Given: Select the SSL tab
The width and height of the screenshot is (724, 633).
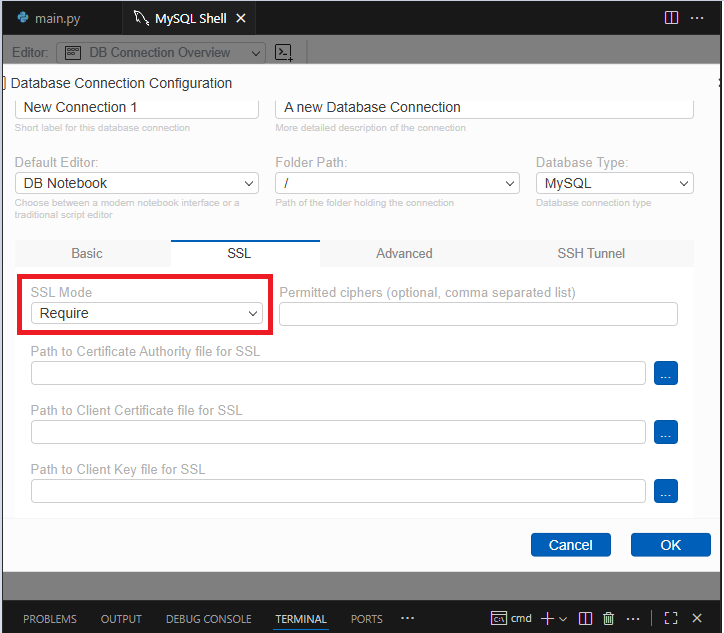Looking at the screenshot, I should 239,253.
